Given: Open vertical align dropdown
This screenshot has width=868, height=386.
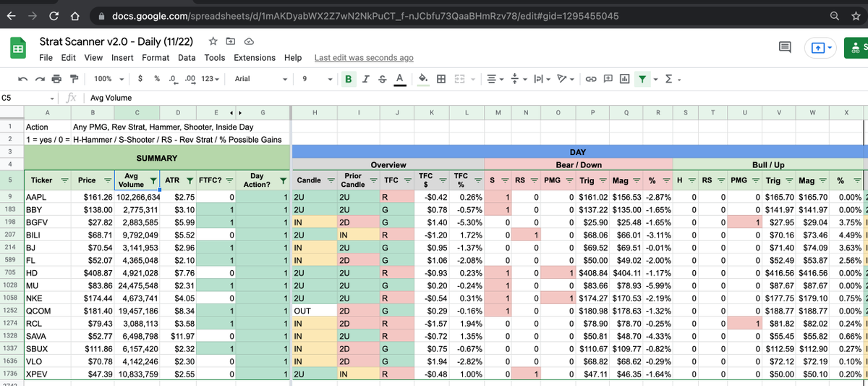Looking at the screenshot, I should coord(519,79).
